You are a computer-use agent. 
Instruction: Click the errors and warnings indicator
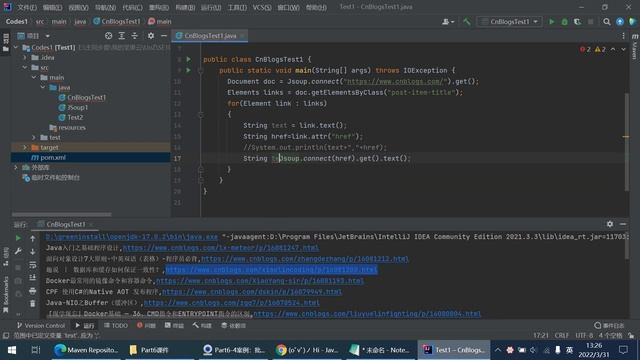591,49
